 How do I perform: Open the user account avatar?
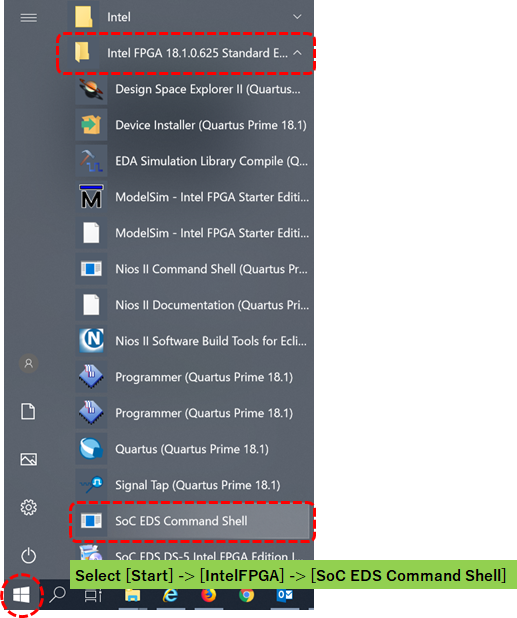click(x=28, y=363)
